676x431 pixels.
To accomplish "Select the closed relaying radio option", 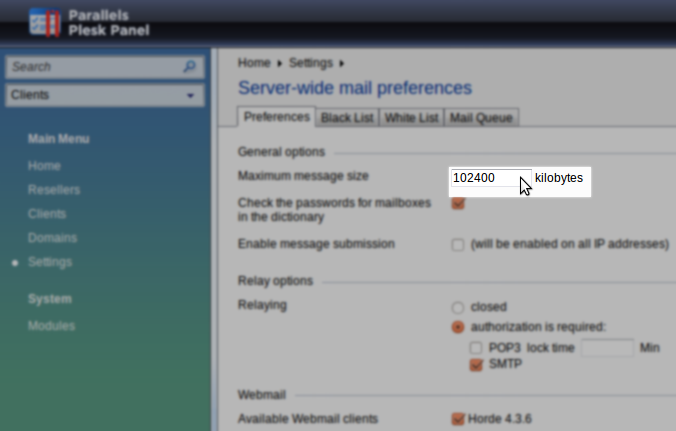I will coord(458,307).
